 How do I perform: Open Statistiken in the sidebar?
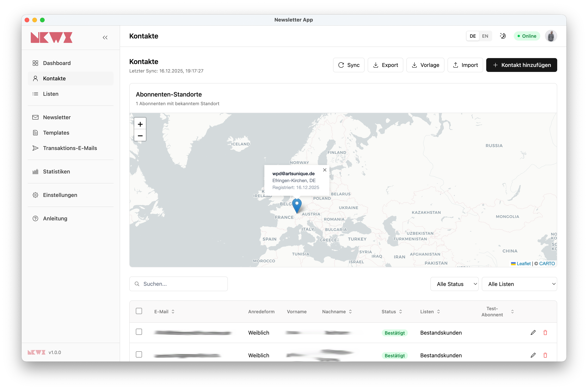pyautogui.click(x=56, y=172)
